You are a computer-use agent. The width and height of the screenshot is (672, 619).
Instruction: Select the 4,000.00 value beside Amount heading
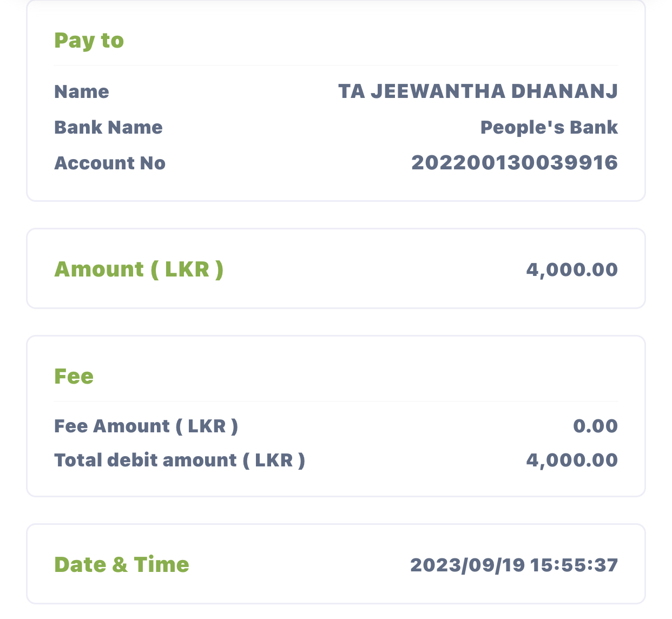click(571, 269)
